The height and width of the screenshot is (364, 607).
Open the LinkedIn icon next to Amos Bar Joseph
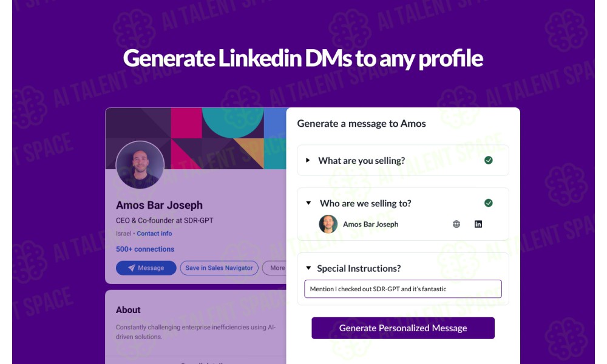(478, 224)
